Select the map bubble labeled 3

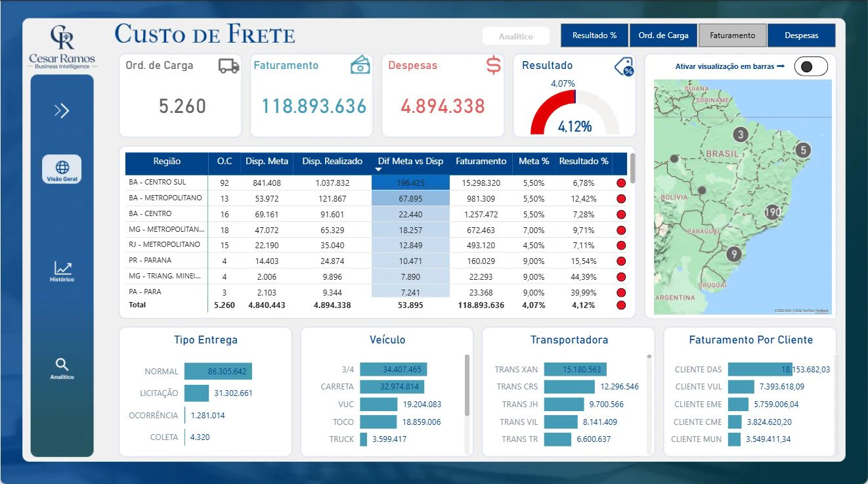pos(741,135)
